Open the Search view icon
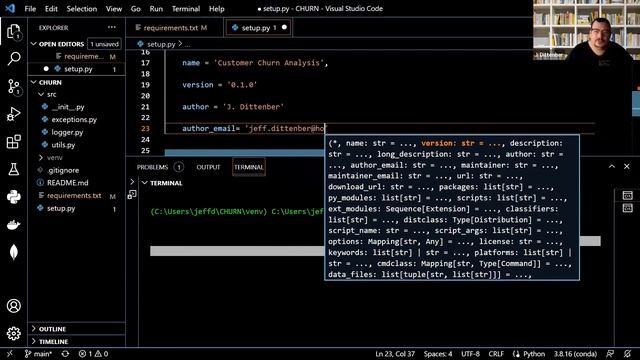The image size is (640, 360). [x=13, y=59]
